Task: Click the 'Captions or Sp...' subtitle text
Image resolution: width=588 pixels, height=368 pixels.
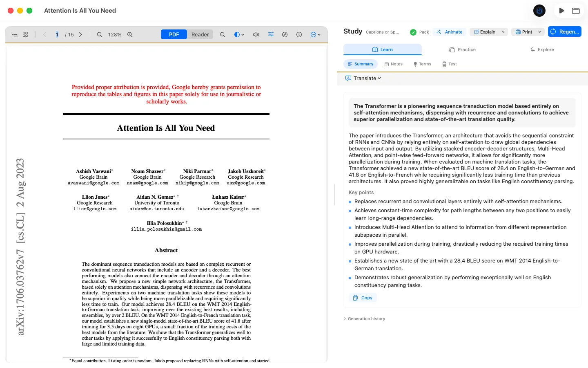Action: tap(383, 32)
